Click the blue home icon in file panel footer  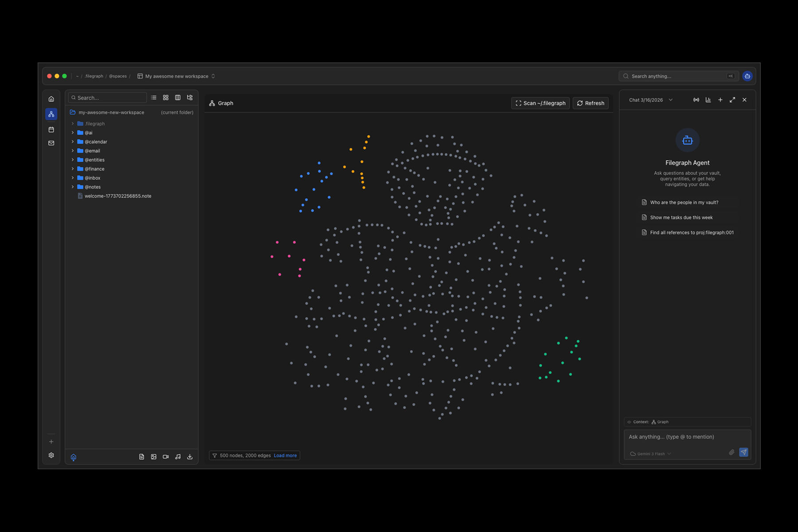(74, 457)
